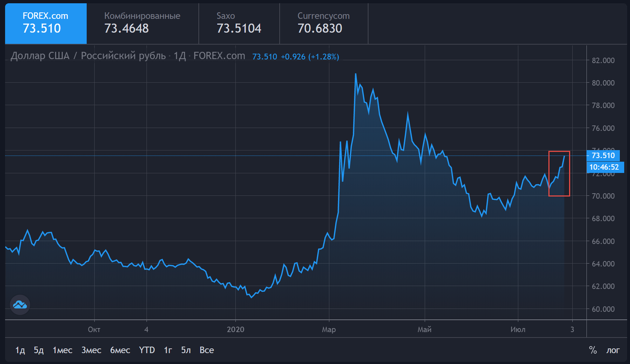The width and height of the screenshot is (630, 364).
Task: Toggle logarithmic scale with лог button
Action: pyautogui.click(x=613, y=350)
